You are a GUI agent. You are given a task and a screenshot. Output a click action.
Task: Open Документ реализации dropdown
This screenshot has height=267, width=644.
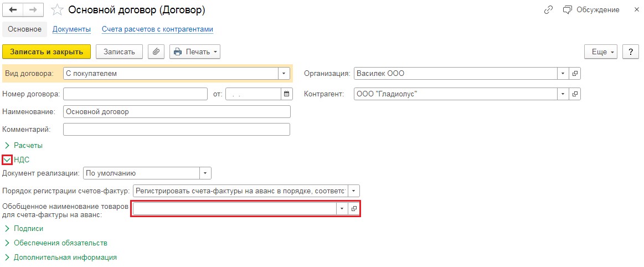(205, 173)
